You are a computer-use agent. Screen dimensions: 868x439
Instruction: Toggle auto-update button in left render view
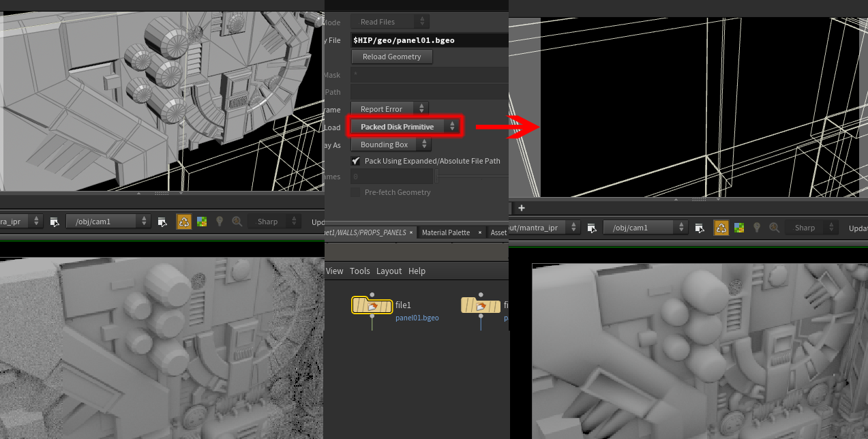pos(184,222)
